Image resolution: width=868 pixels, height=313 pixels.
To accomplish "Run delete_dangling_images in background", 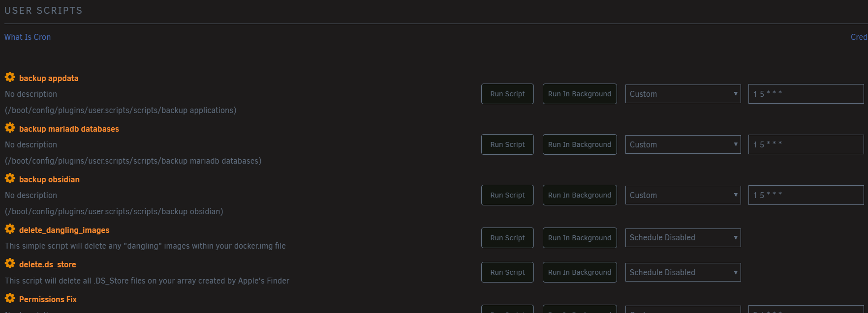I will [580, 238].
